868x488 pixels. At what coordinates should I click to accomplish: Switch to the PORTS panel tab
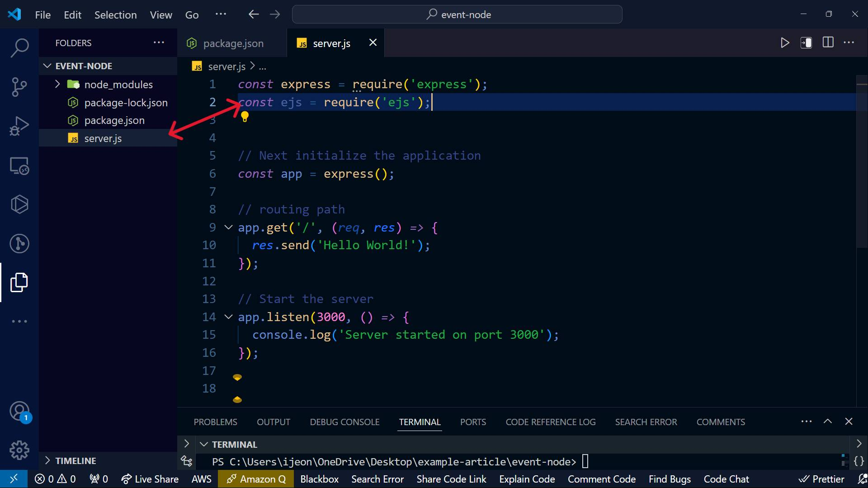[473, 422]
